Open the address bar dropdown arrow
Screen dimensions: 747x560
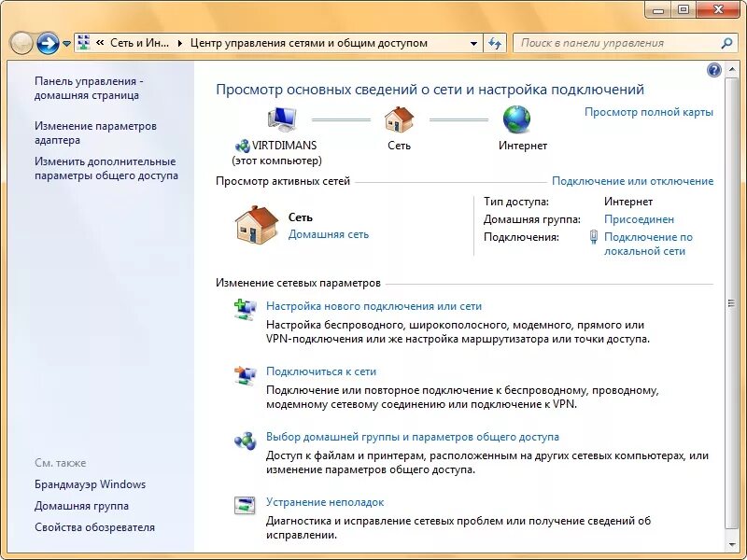(473, 42)
